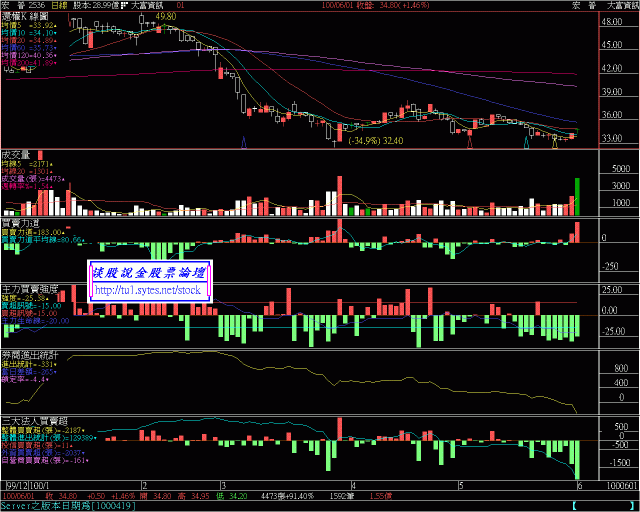Click the 買賣力道=183.00 legend value
The width and height of the screenshot is (640, 512).
[33, 232]
